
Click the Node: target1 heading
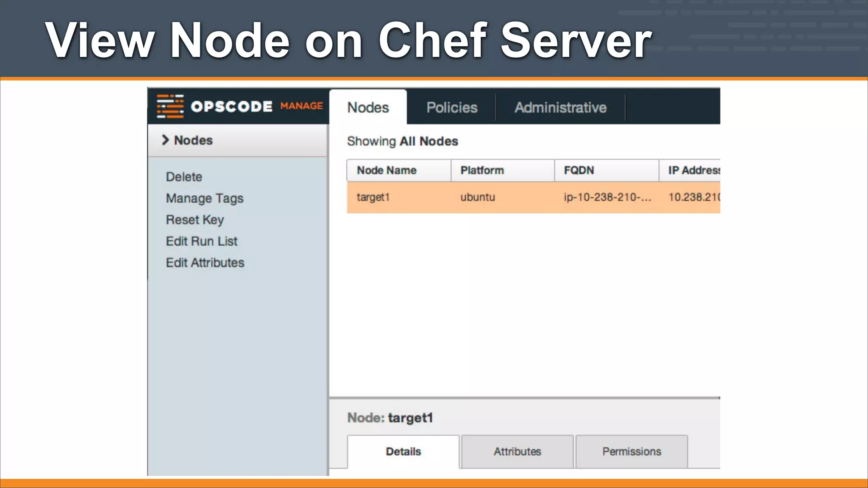click(390, 418)
